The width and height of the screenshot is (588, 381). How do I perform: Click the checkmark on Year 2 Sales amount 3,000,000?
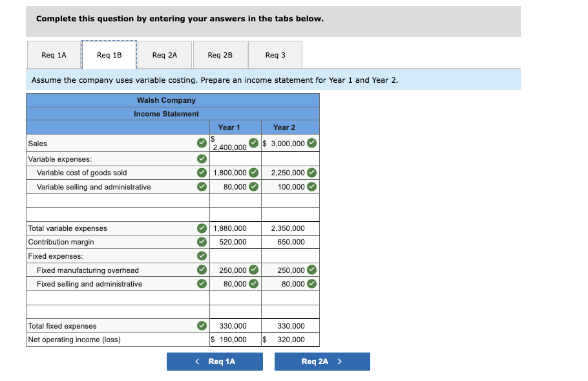pyautogui.click(x=311, y=143)
